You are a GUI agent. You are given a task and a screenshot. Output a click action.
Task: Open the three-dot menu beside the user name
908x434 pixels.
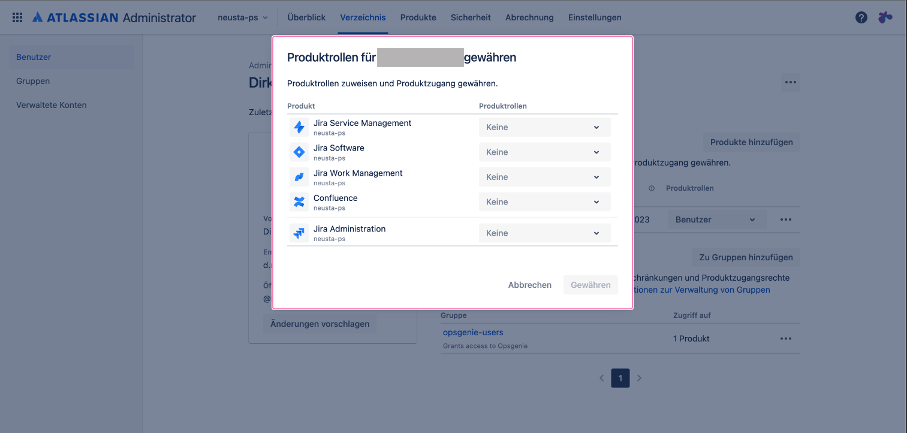(x=790, y=82)
